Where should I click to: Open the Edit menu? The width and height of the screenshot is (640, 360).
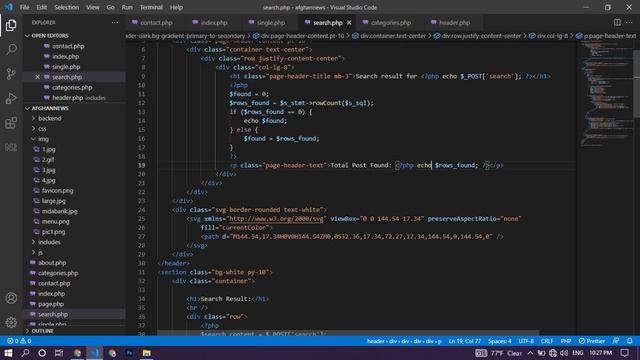click(x=41, y=7)
